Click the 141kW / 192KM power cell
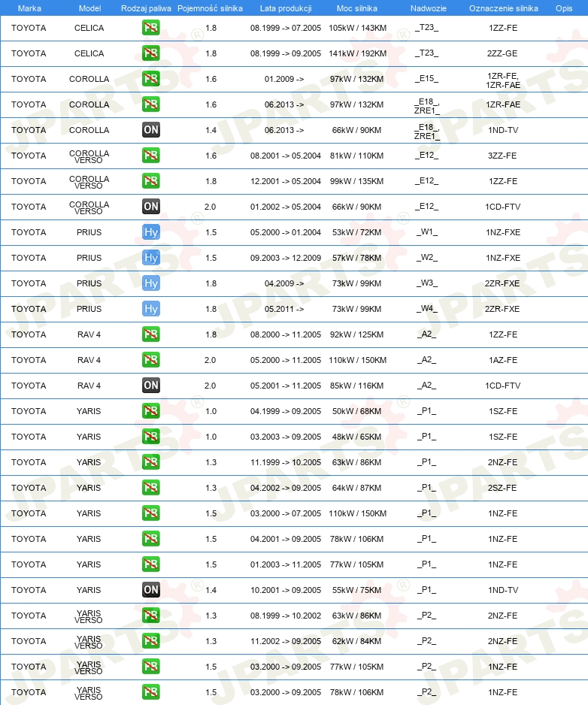This screenshot has width=588, height=705. pos(358,53)
